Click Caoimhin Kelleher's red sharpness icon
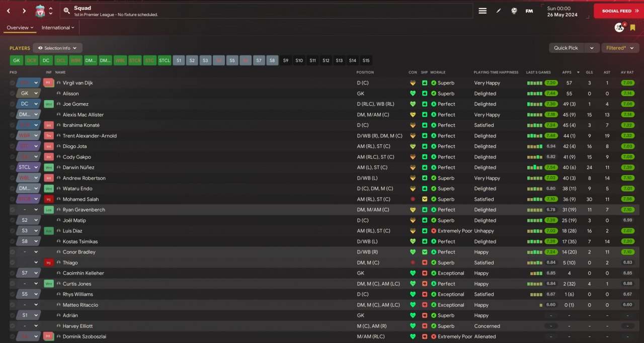This screenshot has width=644, height=343. 425,273
